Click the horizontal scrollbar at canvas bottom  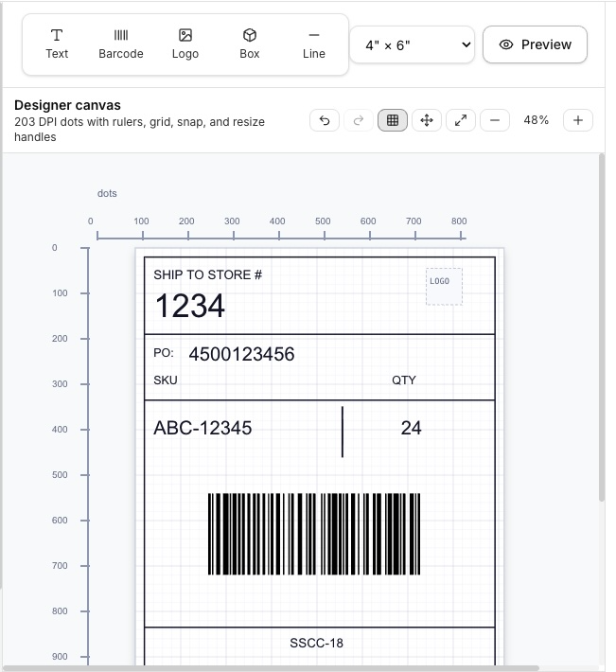point(270,668)
